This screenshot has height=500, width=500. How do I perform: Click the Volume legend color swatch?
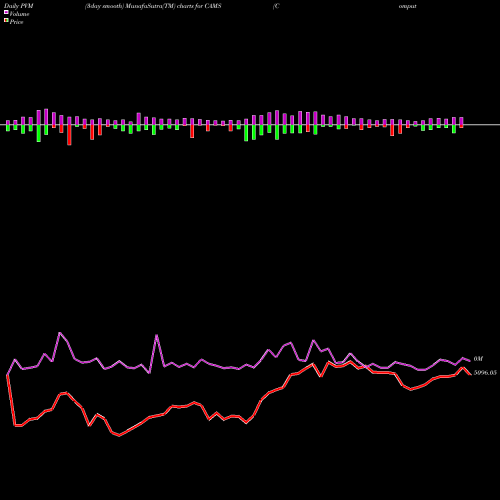[x=6, y=13]
